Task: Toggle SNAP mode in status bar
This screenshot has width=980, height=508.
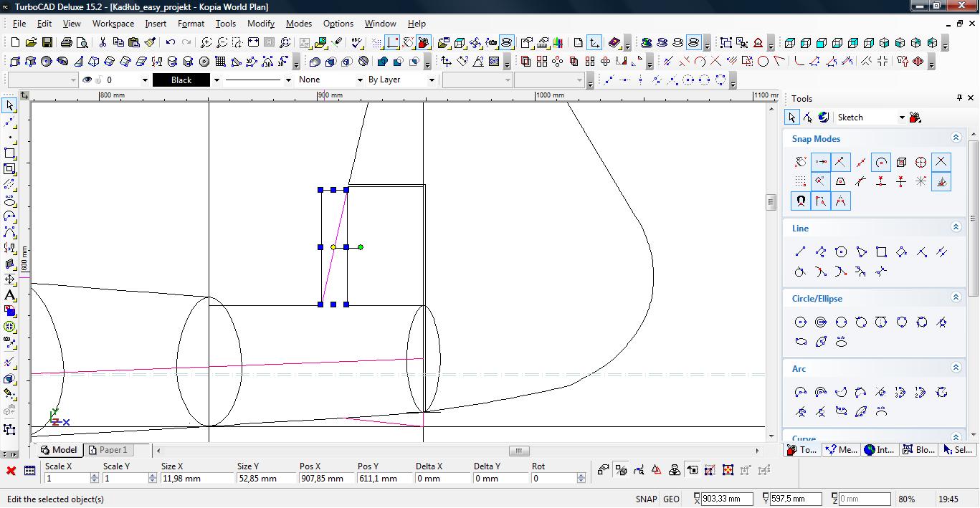Action: pyautogui.click(x=645, y=499)
